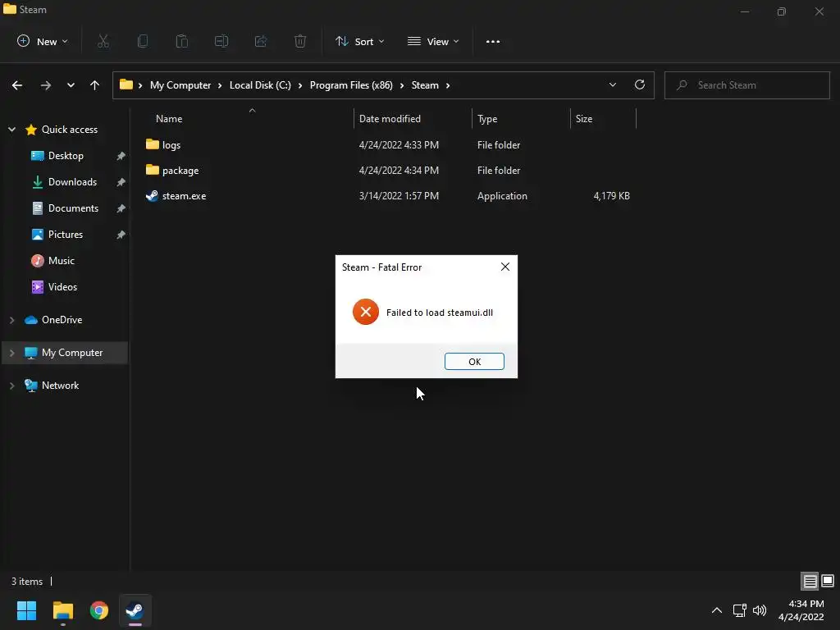Viewport: 840px width, 630px height.
Task: Go forward with the right arrow
Action: (46, 85)
